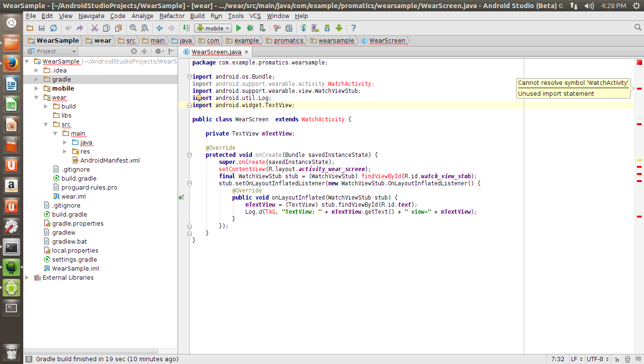
Task: Navigate Forward with grey arrow icon
Action: point(171,28)
